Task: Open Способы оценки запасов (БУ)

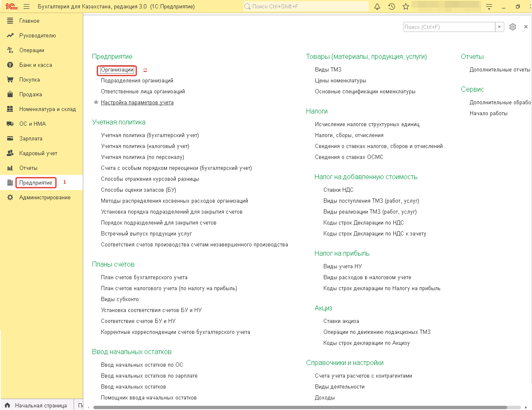Action: coord(138,190)
